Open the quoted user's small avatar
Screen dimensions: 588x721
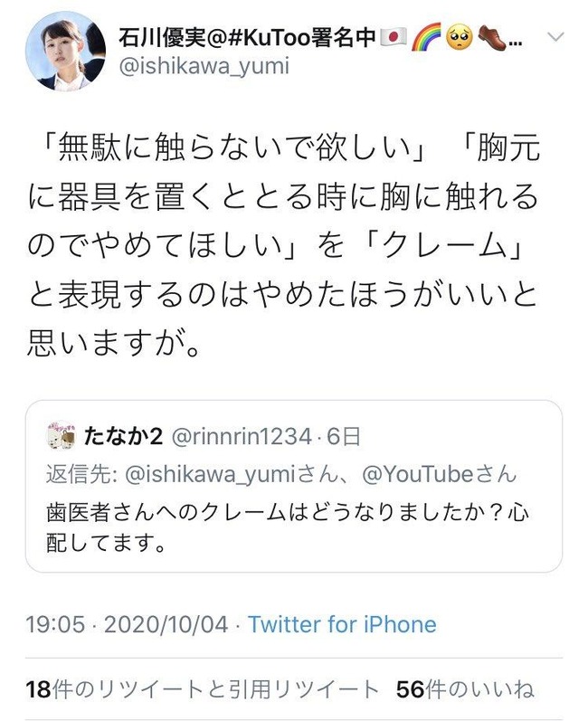click(62, 435)
